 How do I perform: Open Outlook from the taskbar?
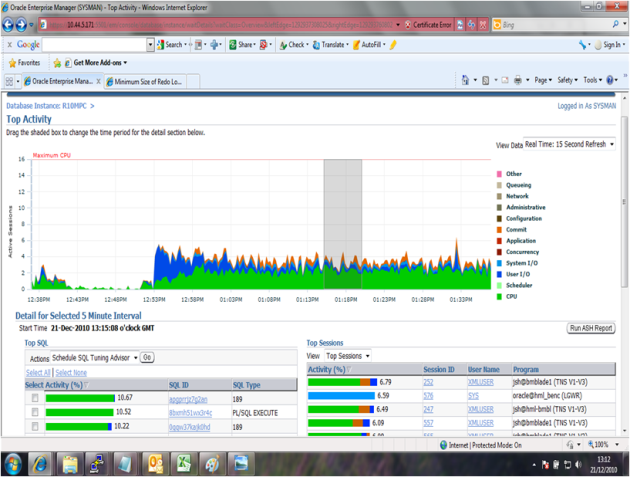pos(154,463)
